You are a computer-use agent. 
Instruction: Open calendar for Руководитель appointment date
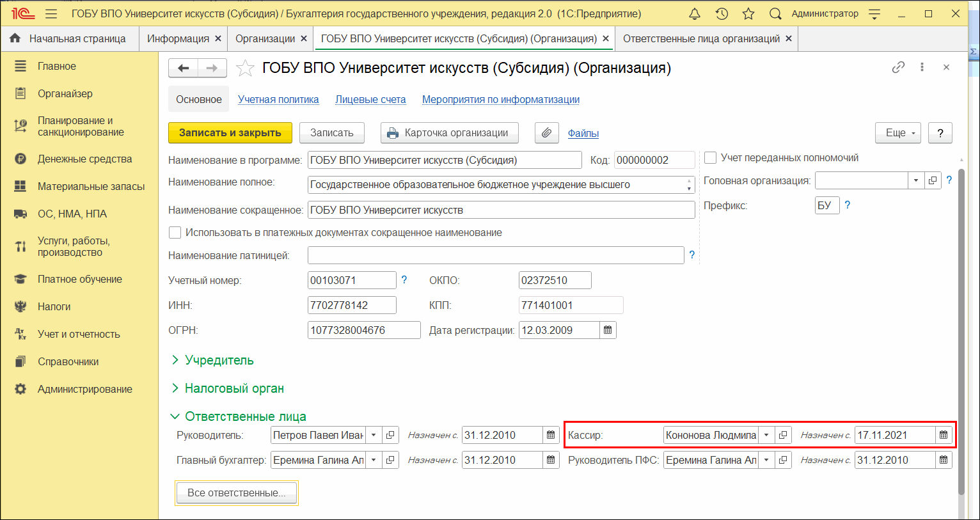(550, 435)
